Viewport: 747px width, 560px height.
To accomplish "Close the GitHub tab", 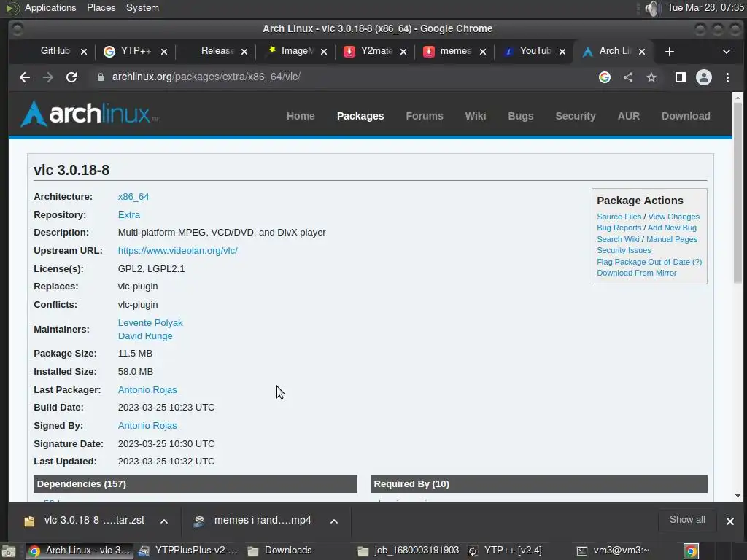I will pyautogui.click(x=84, y=52).
